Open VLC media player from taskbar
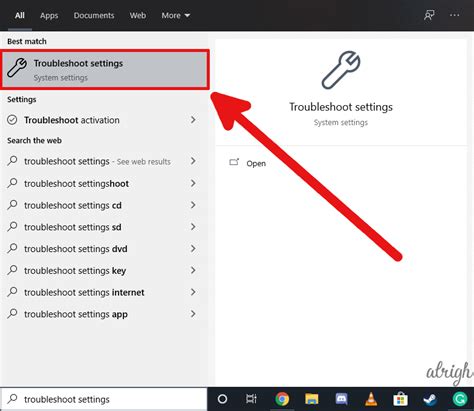Screen dimensions: 474x411 (371, 399)
